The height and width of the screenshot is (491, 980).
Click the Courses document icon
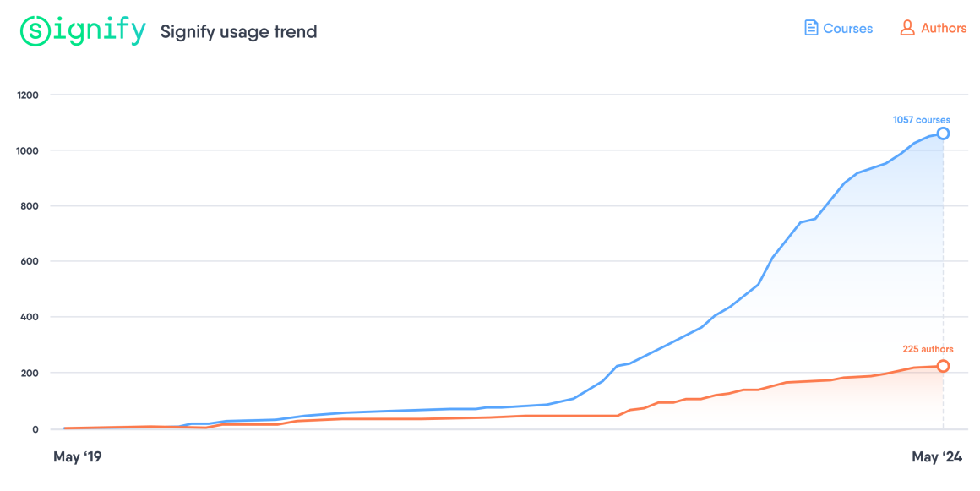(811, 28)
